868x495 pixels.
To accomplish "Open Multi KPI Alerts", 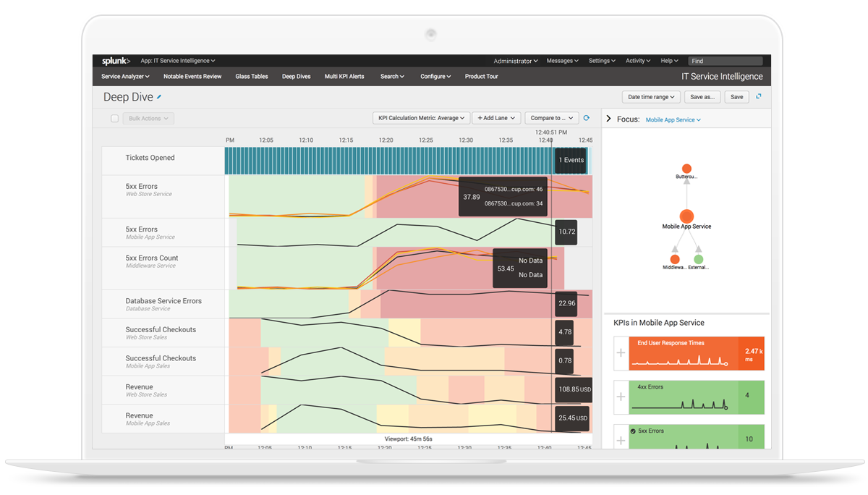I will pyautogui.click(x=344, y=76).
